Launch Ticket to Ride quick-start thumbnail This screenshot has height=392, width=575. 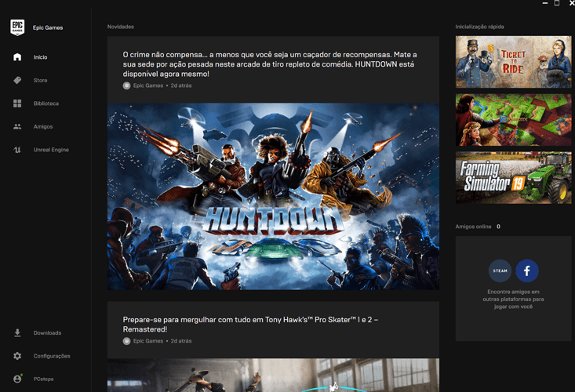pyautogui.click(x=513, y=62)
